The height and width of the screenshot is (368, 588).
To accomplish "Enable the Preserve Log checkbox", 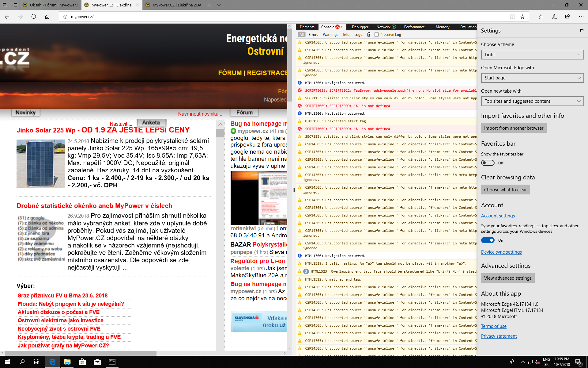I will click(x=377, y=35).
